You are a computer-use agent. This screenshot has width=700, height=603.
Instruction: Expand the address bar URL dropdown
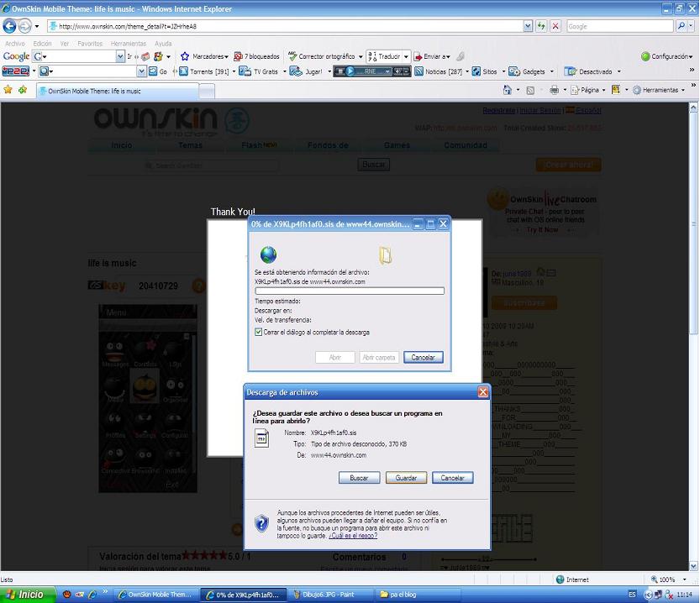coord(528,26)
